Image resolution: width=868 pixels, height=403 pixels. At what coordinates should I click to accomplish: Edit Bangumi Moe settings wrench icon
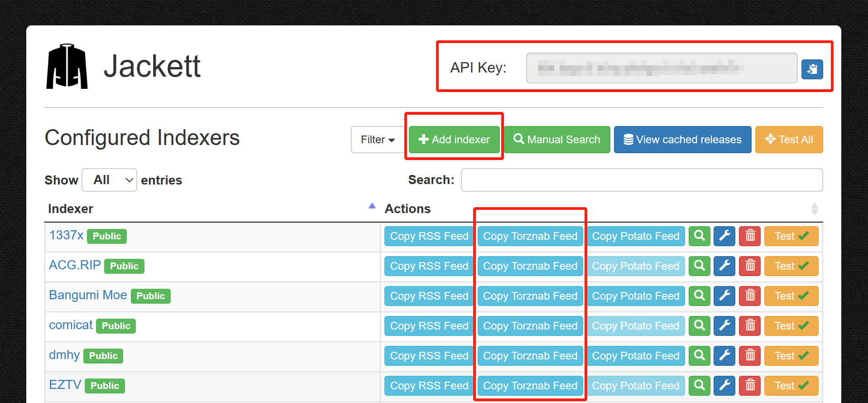pyautogui.click(x=724, y=296)
